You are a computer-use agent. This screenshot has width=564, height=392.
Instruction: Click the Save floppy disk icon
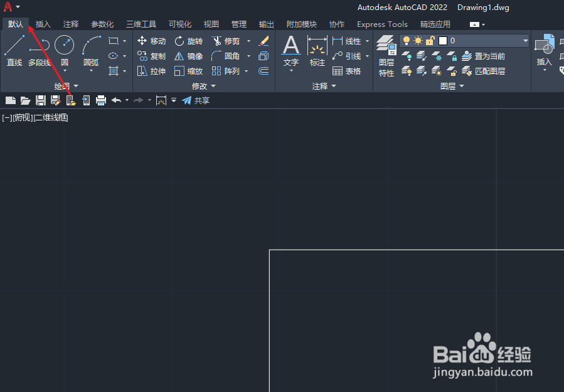pyautogui.click(x=40, y=100)
